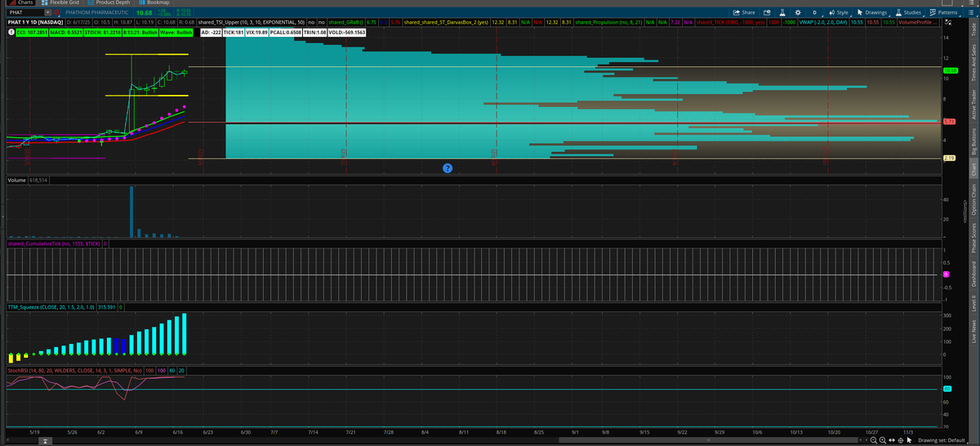This screenshot has height=446, width=980.
Task: Click the STOCH: 81.2218 label
Action: [102, 32]
